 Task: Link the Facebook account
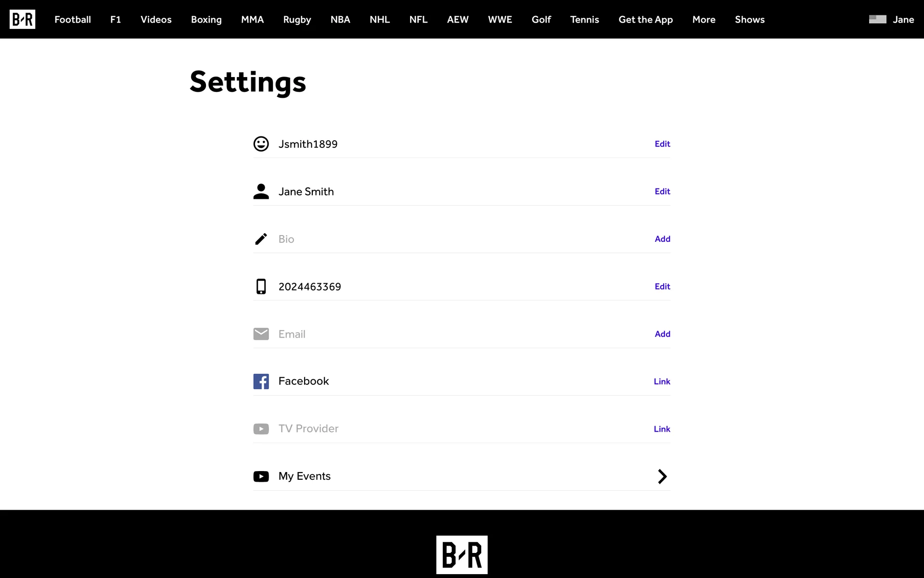tap(662, 381)
